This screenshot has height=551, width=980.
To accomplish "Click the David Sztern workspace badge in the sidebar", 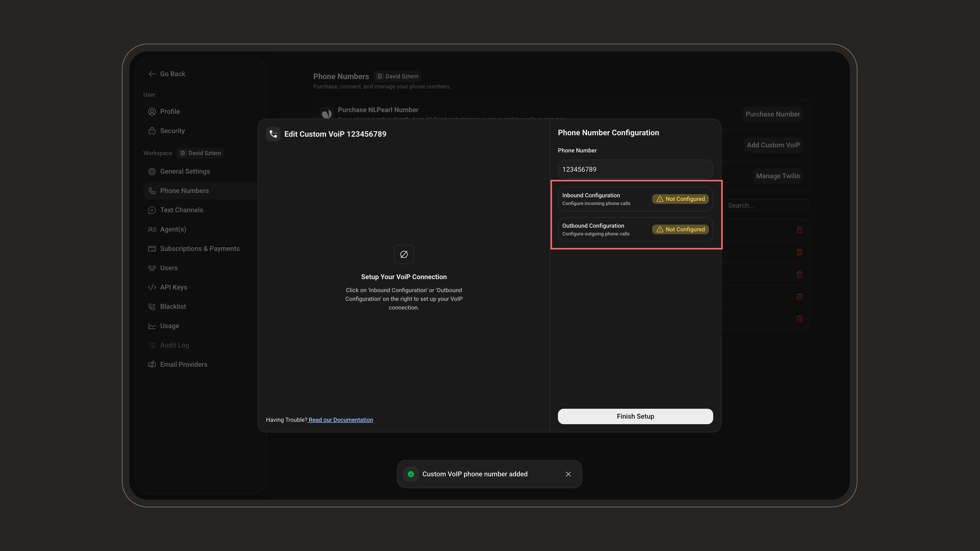I will 200,153.
